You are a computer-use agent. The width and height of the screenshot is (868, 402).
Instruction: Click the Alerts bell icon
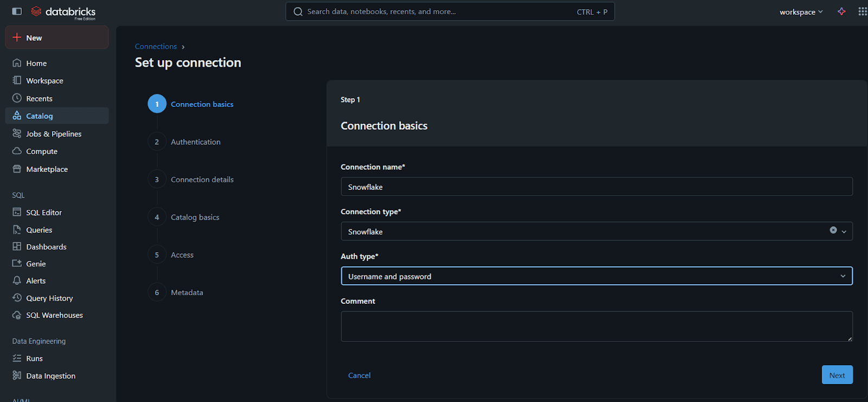(x=17, y=280)
